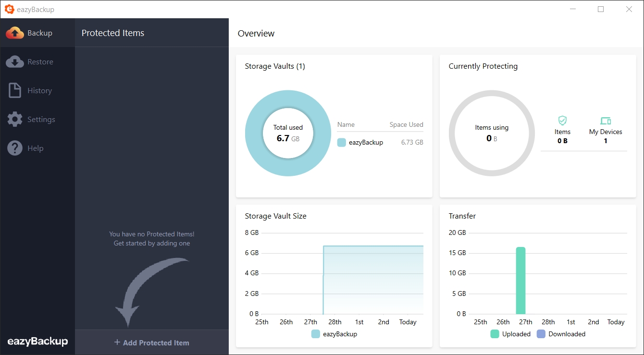Click the Currently Protecting heading
The image size is (644, 355).
click(x=483, y=66)
